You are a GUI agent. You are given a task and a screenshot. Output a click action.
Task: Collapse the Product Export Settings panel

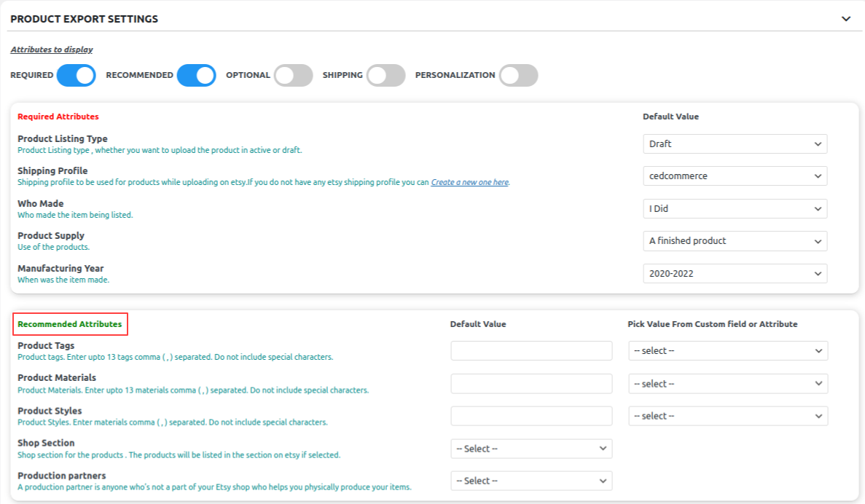[x=847, y=18]
